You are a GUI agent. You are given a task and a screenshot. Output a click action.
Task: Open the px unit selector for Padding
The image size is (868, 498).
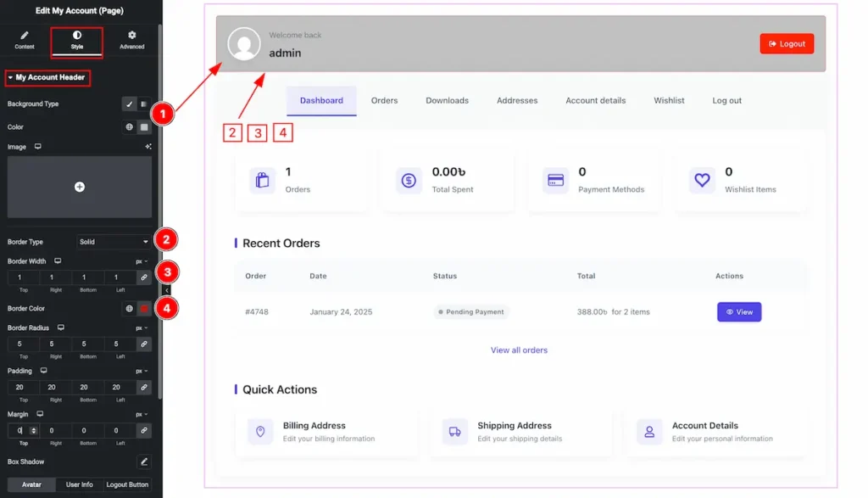[142, 372]
